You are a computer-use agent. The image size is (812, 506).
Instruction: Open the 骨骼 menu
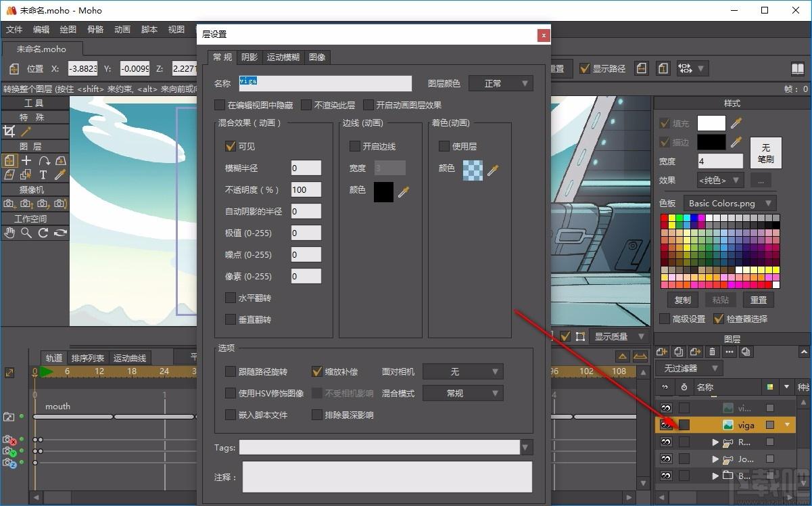pyautogui.click(x=95, y=30)
